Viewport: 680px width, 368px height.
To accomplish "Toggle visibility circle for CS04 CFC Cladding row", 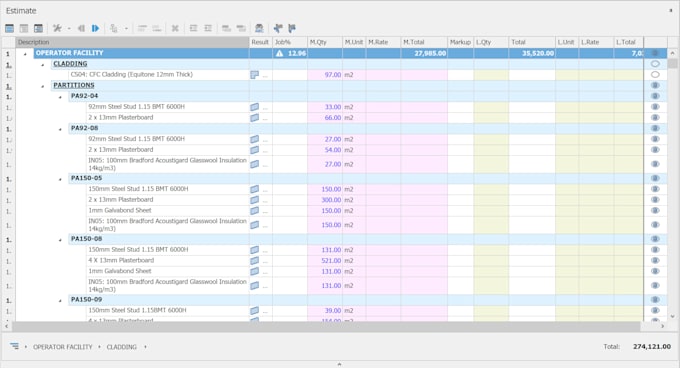I will (655, 75).
